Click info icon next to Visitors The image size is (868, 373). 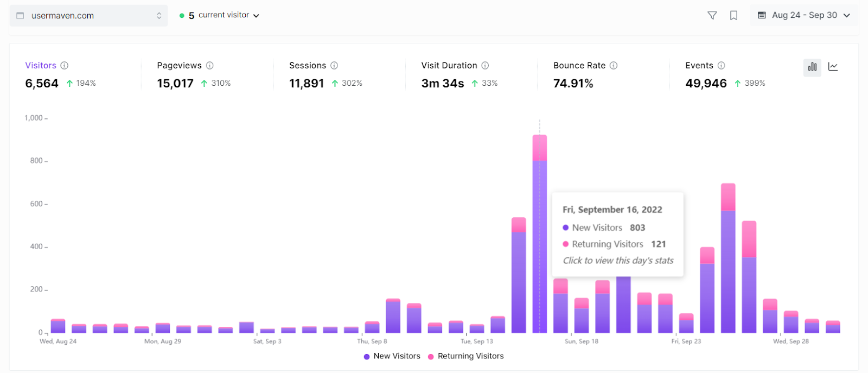(65, 66)
